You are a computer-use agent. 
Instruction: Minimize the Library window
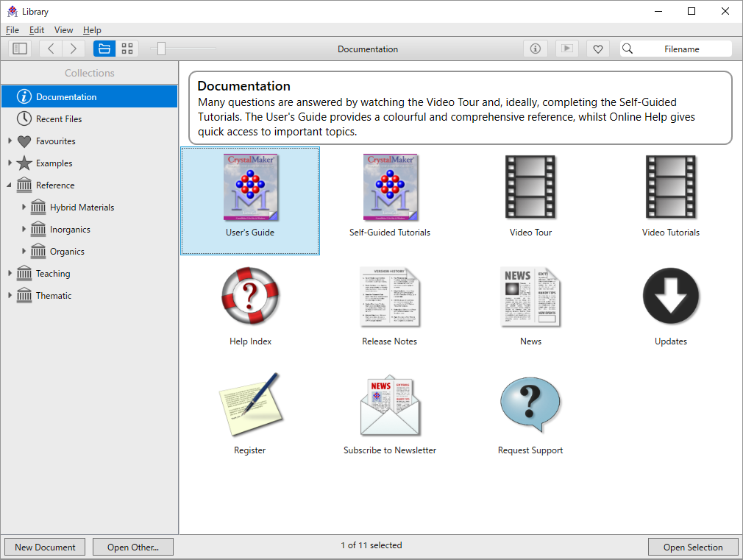coord(658,11)
